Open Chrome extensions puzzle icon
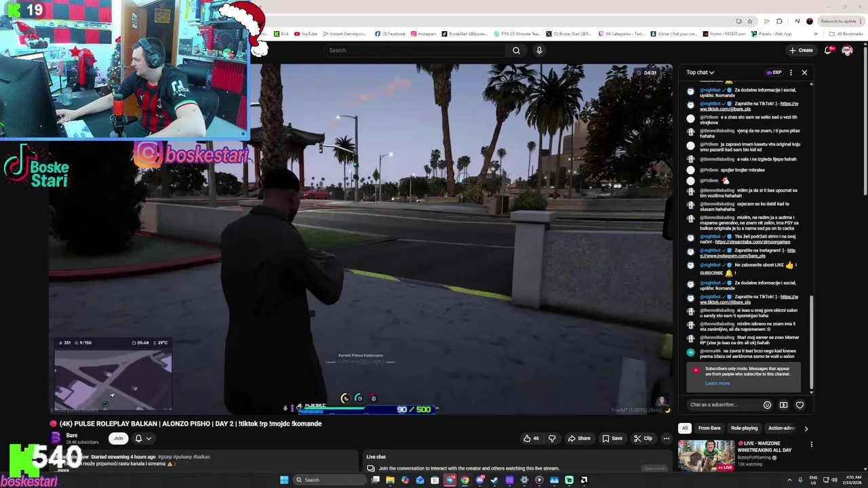 tap(779, 21)
